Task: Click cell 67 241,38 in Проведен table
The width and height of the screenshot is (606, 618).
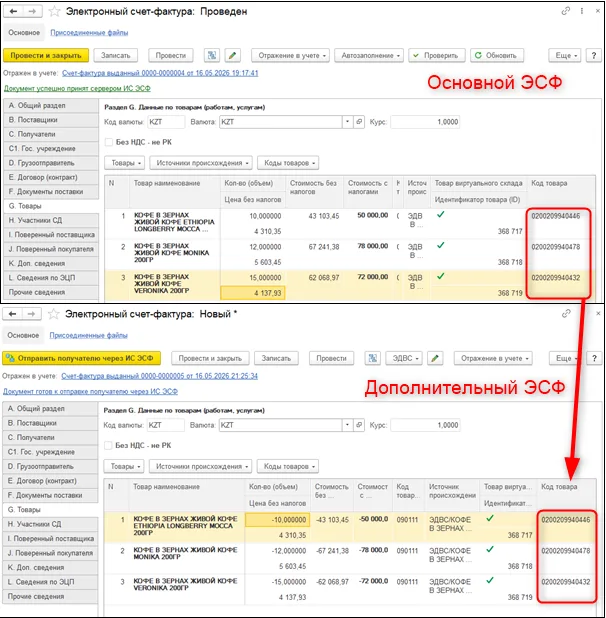Action: pyautogui.click(x=324, y=247)
